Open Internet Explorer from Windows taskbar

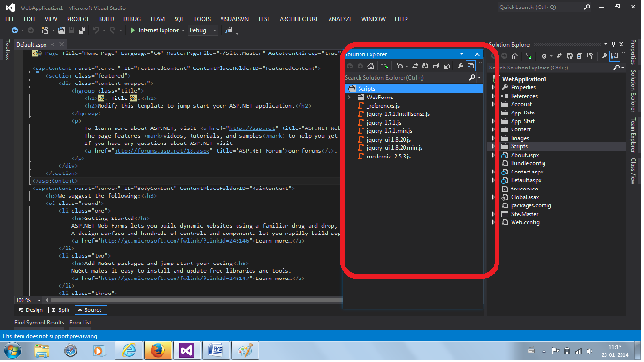tap(129, 351)
